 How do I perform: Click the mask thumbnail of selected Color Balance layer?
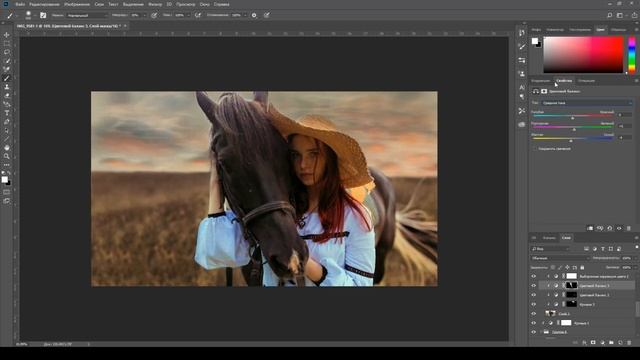pos(571,285)
